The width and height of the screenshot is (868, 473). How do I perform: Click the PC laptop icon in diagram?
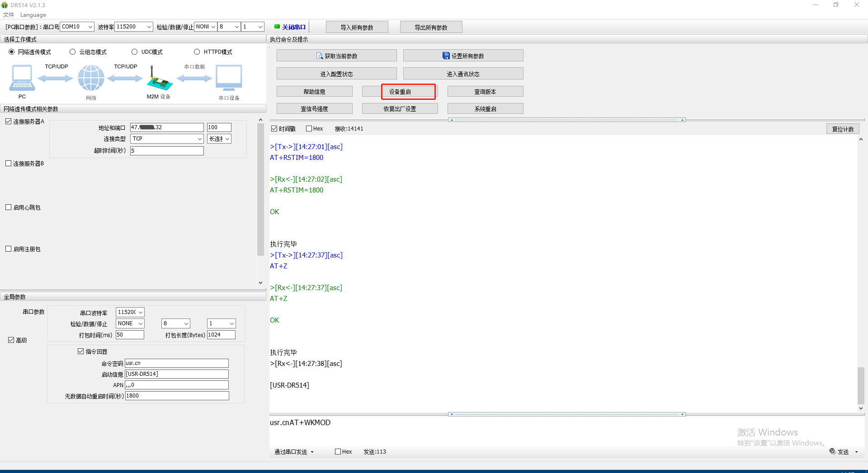[22, 78]
